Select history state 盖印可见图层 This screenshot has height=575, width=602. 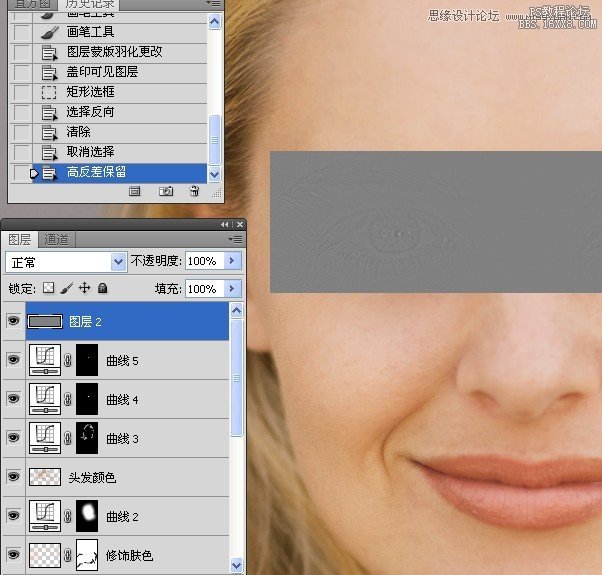120,72
